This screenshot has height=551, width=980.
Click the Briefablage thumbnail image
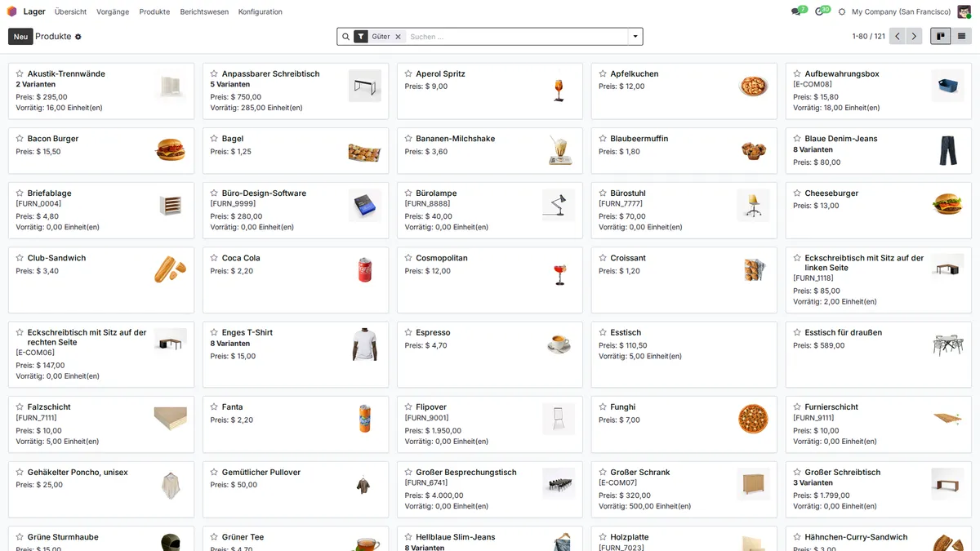170,205
